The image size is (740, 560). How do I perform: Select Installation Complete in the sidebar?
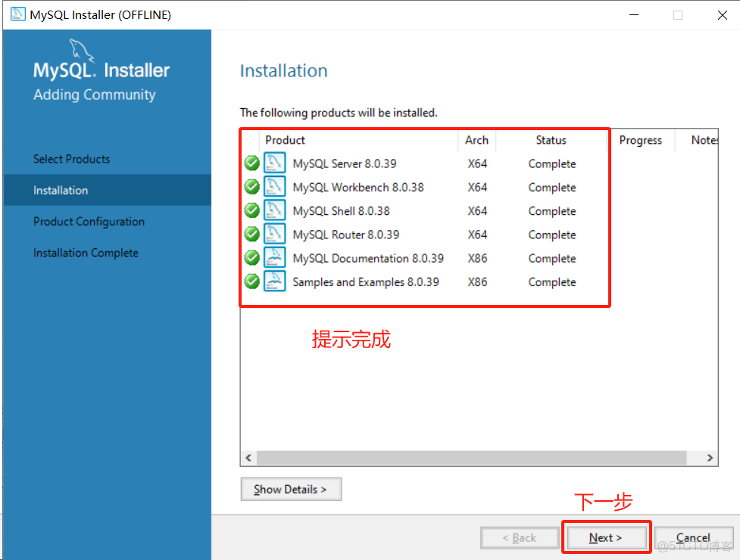pos(86,253)
